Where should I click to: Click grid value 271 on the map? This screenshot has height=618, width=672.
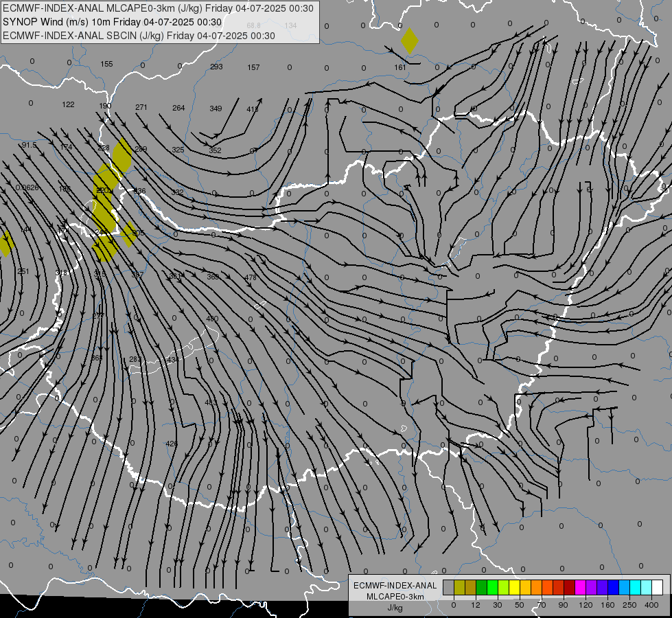141,107
